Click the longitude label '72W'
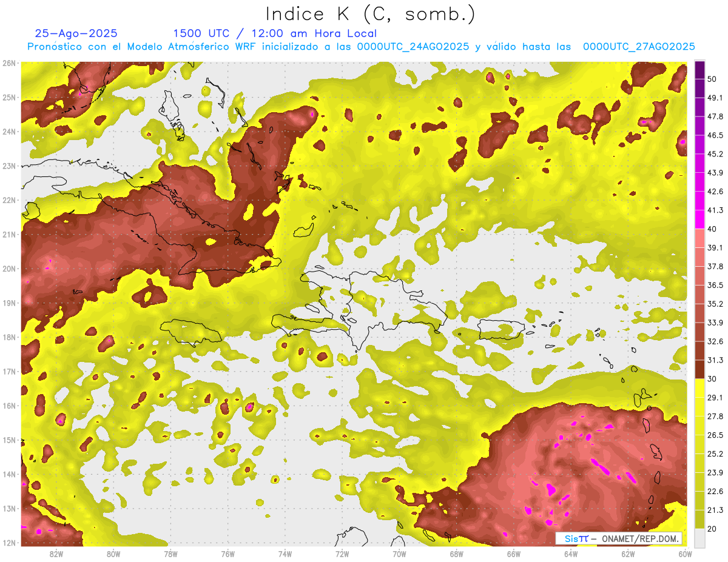The width and height of the screenshot is (728, 562). pos(342,554)
